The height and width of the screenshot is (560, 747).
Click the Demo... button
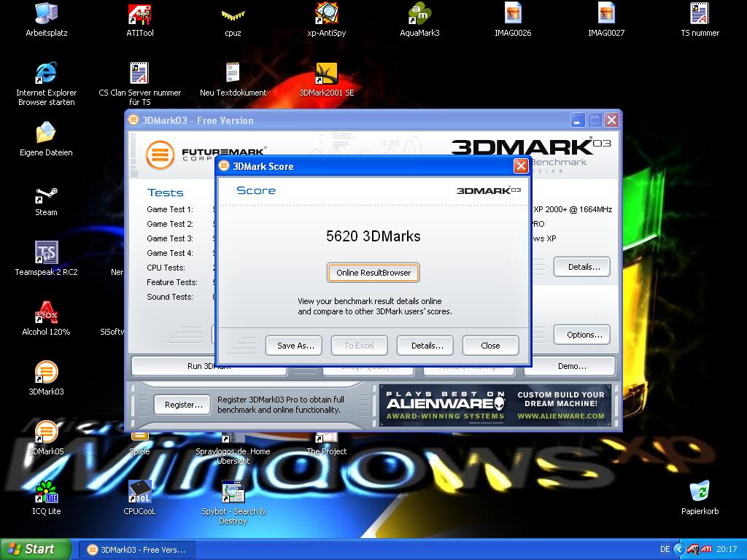tap(572, 366)
